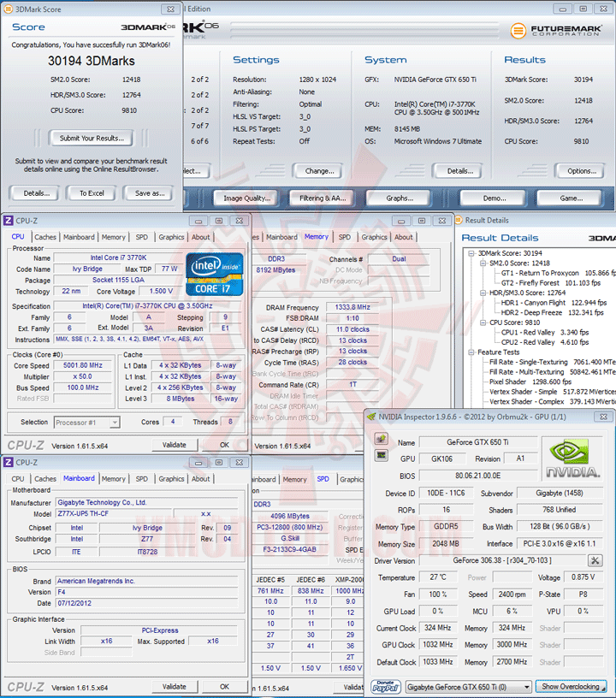Switch to Caches tab in upper CPU-Z window
The height and width of the screenshot is (698, 616).
[x=45, y=237]
